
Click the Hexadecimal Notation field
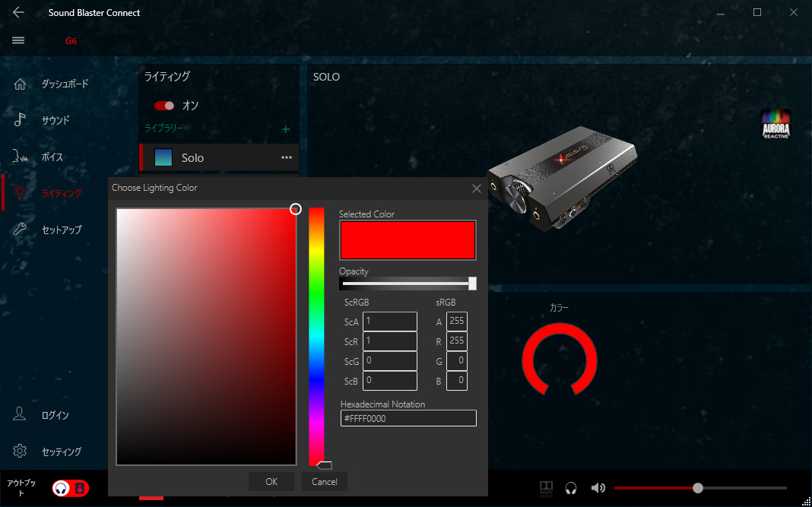408,418
